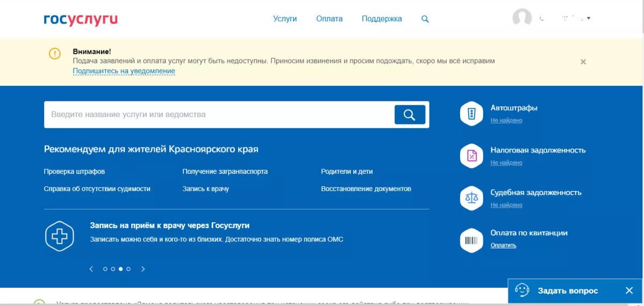The image size is (644, 306).
Task: Follow the Подпишитесь на уведомление link
Action: pos(124,71)
